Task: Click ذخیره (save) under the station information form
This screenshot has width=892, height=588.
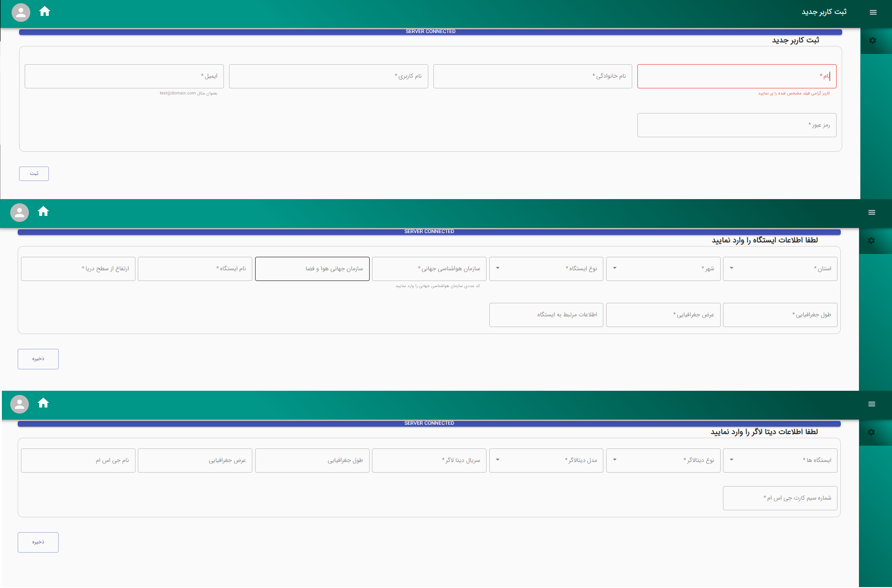Action: pyautogui.click(x=38, y=359)
